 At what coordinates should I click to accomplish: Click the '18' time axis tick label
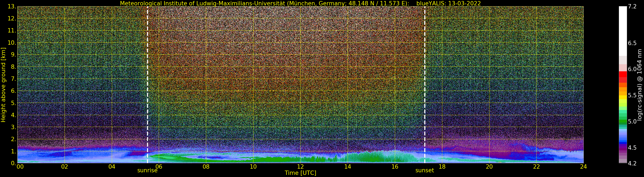tap(442, 166)
